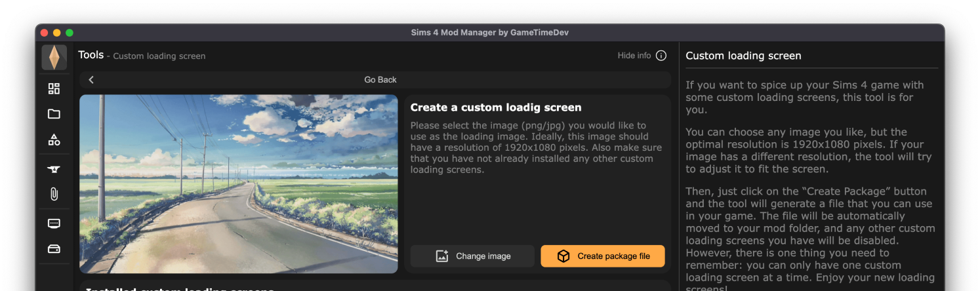Toggle the Hide info panel control
This screenshot has width=980, height=291.
[x=634, y=56]
